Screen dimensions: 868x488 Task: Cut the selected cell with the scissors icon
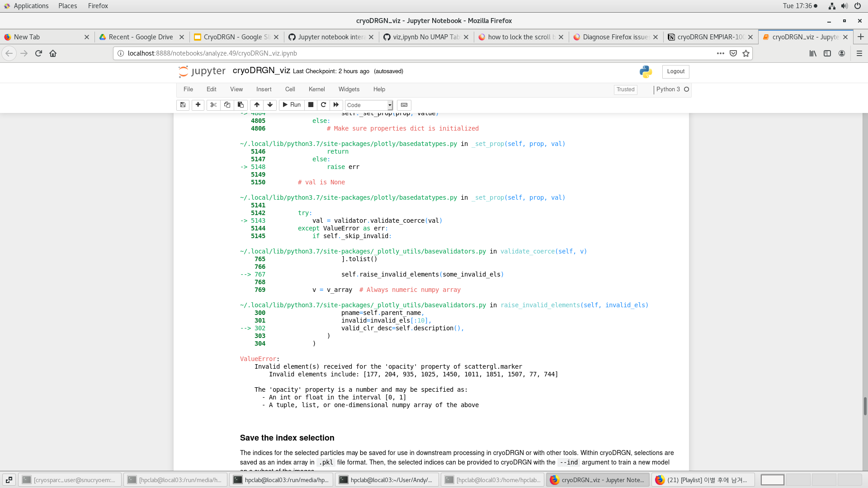coord(213,105)
